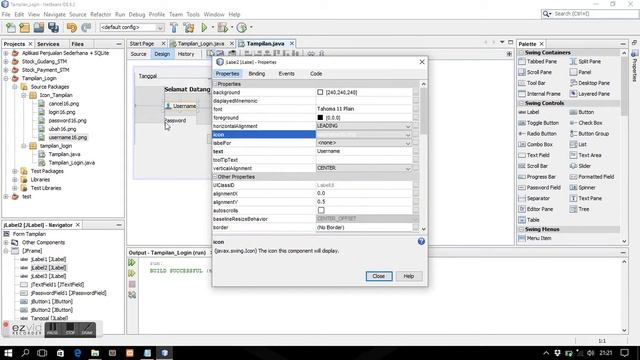Select Radio Button component in the Palette
Image resolution: width=640 pixels, height=360 pixels.
tap(537, 133)
